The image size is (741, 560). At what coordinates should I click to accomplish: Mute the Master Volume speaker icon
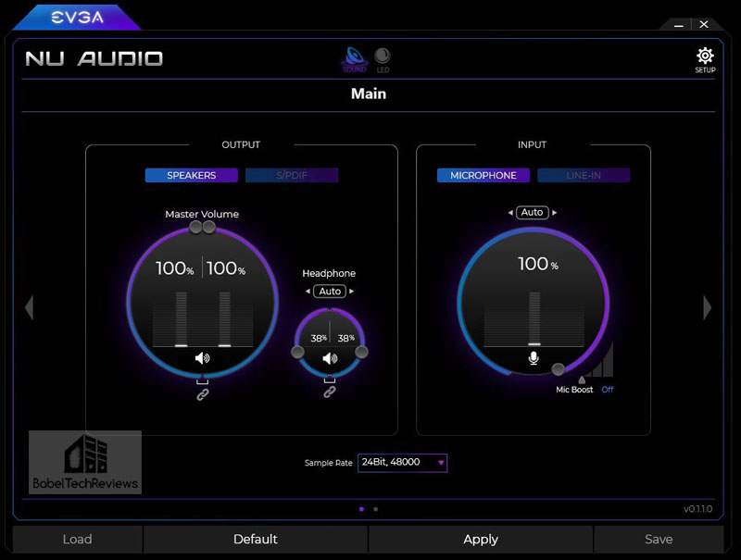coord(203,358)
